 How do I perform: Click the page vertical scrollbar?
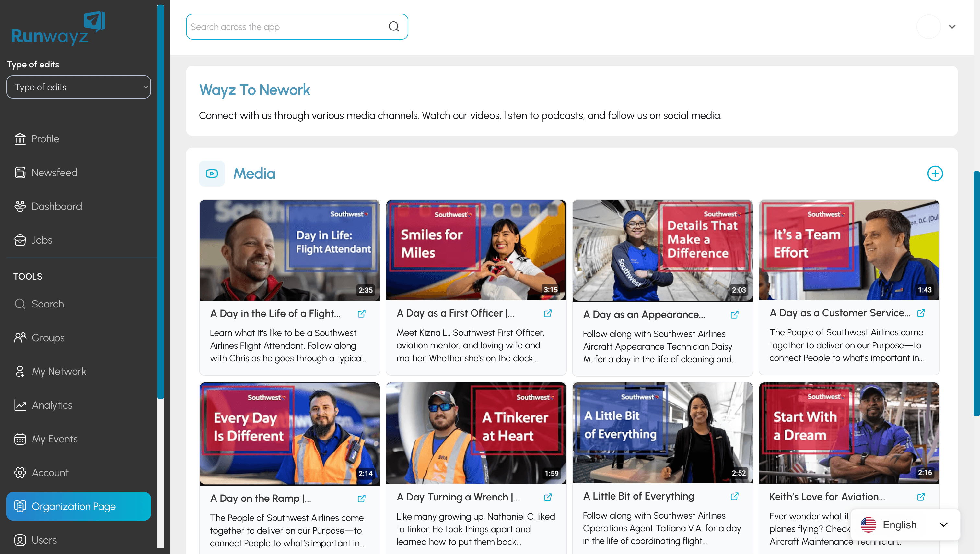976,293
